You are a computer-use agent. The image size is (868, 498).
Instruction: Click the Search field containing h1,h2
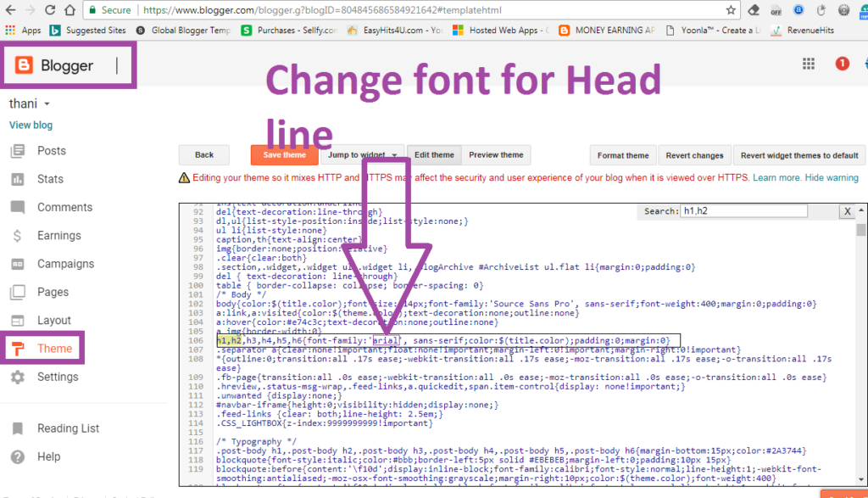tap(743, 211)
